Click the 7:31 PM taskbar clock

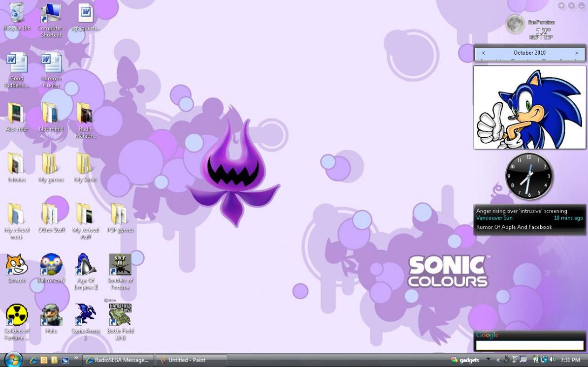pos(570,360)
